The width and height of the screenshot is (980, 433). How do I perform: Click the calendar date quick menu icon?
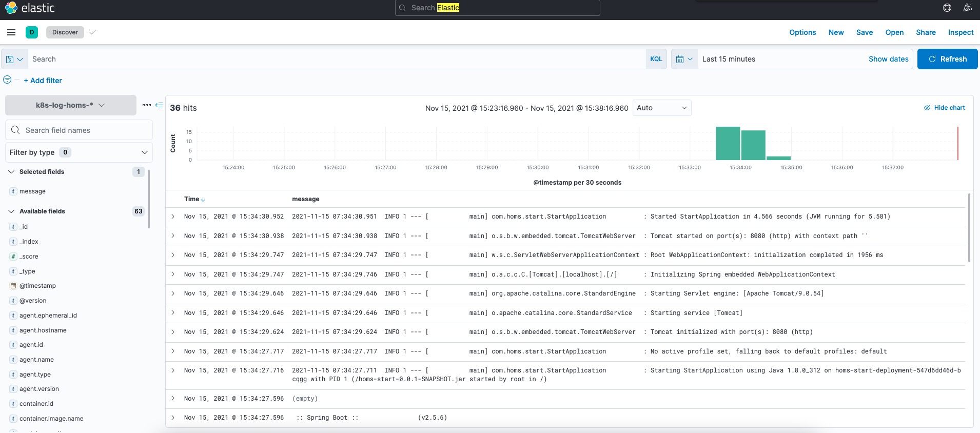(x=684, y=60)
